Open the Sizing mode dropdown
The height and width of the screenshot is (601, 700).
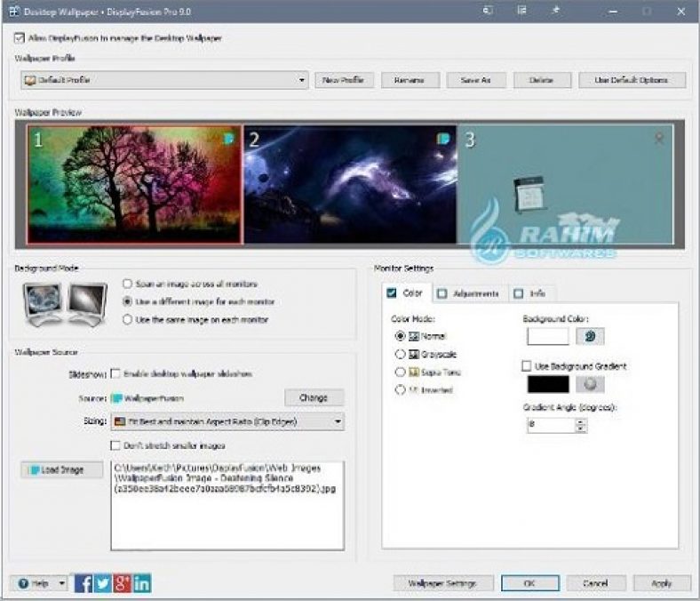coord(338,421)
